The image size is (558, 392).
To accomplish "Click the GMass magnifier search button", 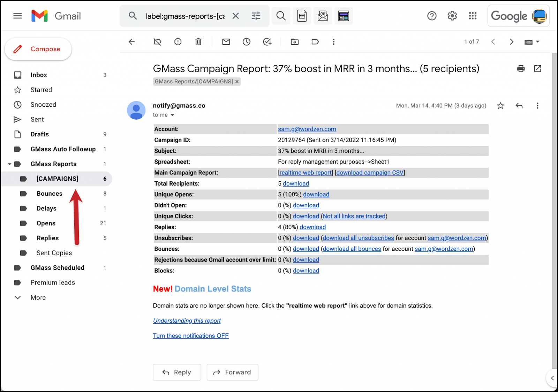I will tap(281, 16).
